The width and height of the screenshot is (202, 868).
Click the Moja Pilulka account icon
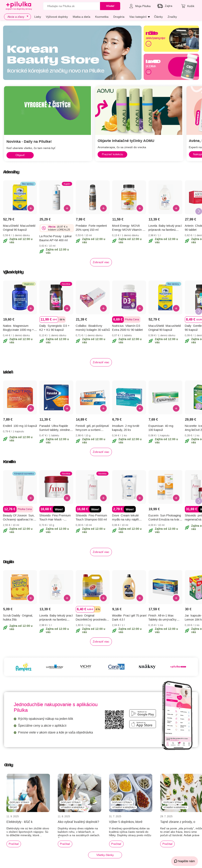pyautogui.click(x=131, y=6)
